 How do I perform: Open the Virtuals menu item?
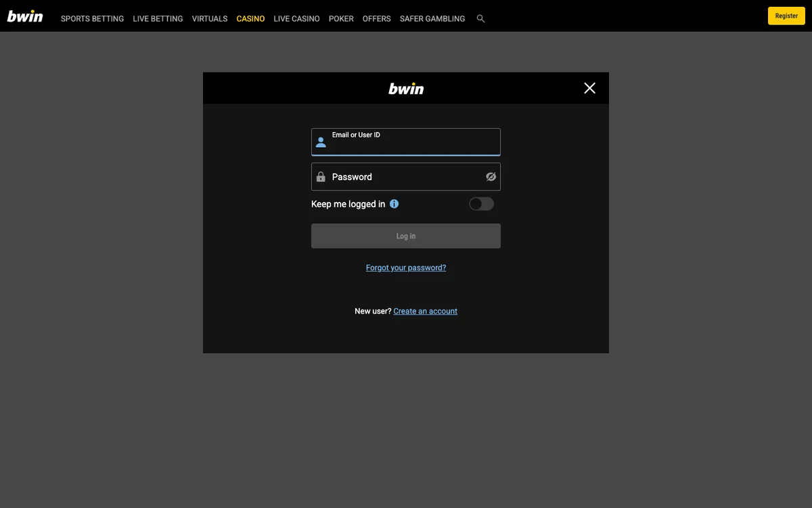coord(210,19)
